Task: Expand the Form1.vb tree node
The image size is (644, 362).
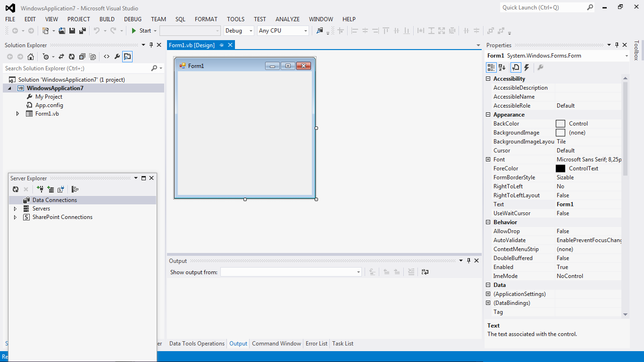Action: tap(17, 113)
